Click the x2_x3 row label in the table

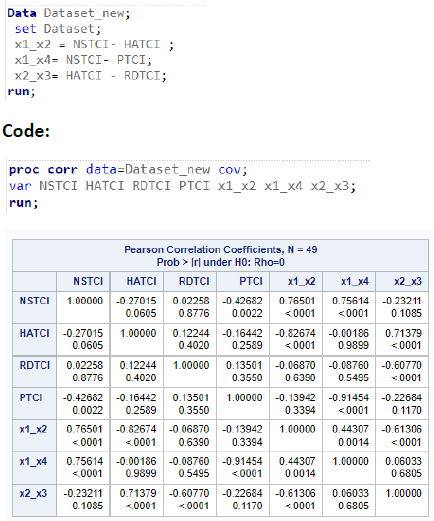(x=33, y=494)
